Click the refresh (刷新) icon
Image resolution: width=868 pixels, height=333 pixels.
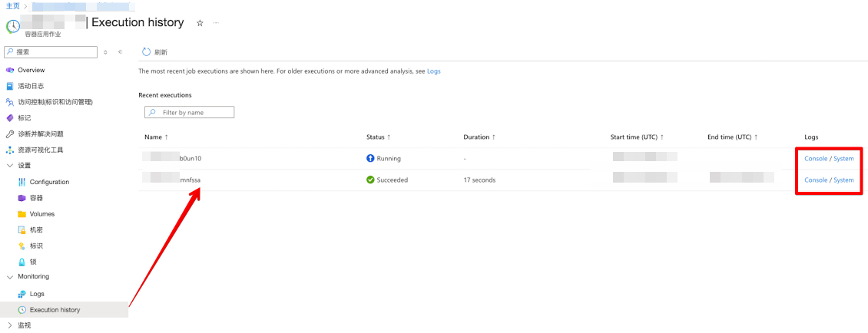147,52
